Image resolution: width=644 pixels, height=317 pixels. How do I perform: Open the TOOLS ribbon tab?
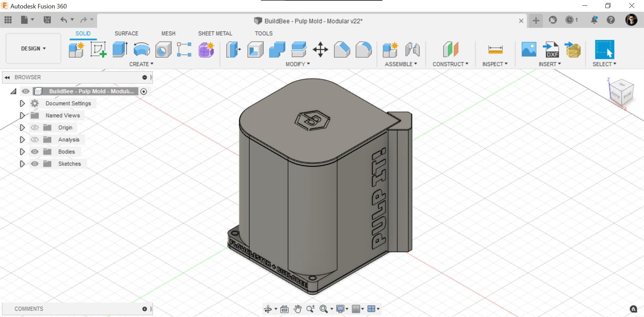click(x=263, y=33)
